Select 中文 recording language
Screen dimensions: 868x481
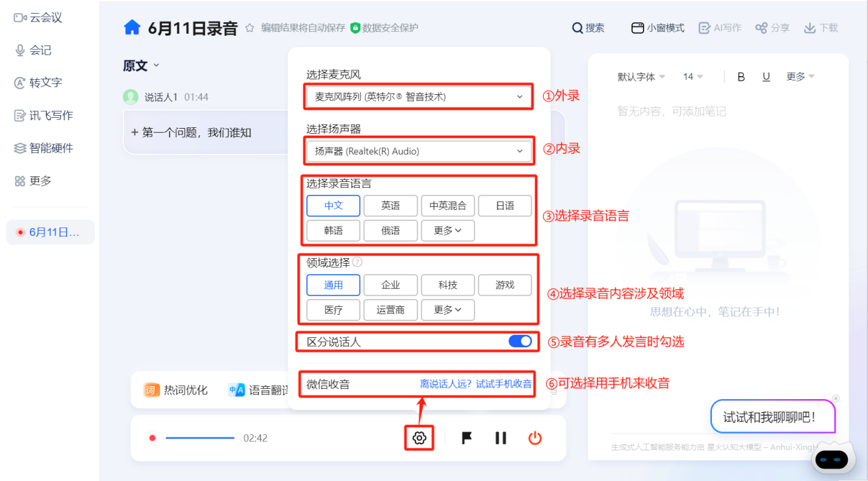[334, 205]
